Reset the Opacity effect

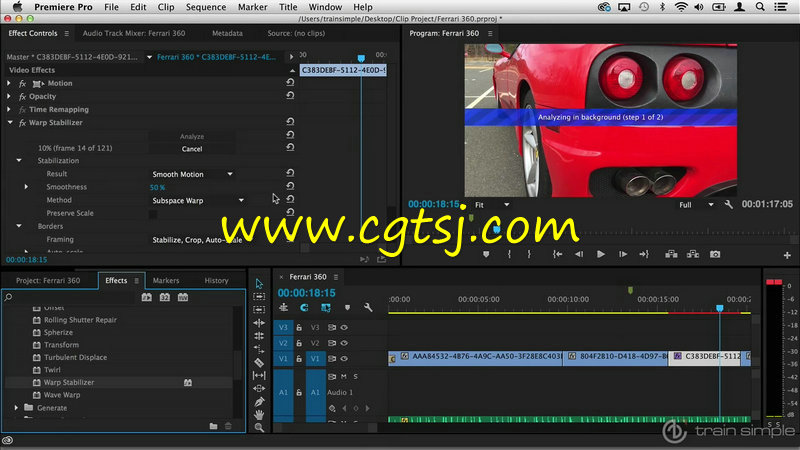pyautogui.click(x=290, y=96)
